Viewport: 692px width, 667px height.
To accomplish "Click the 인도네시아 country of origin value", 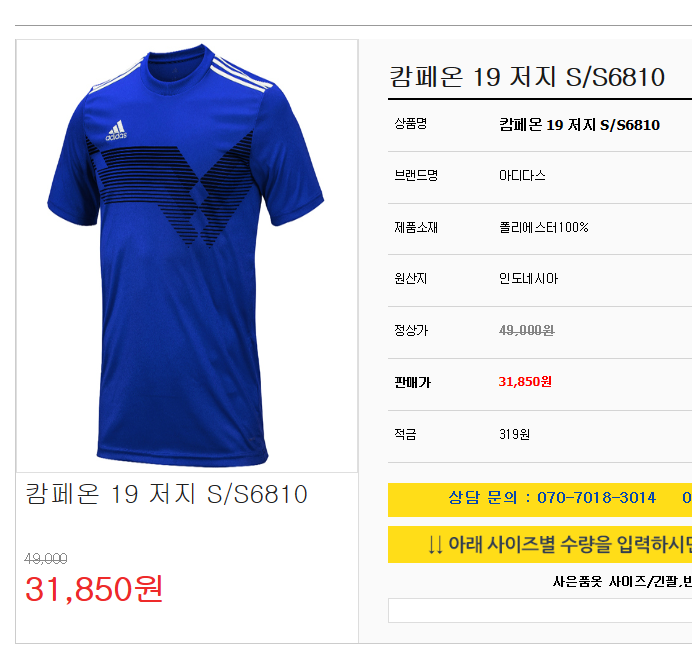I will pos(528,279).
